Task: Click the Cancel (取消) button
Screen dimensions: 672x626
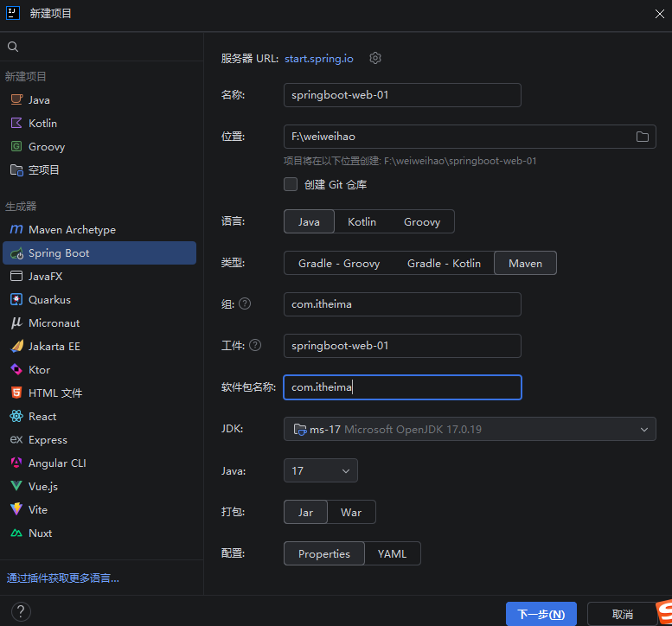Action: (x=623, y=614)
